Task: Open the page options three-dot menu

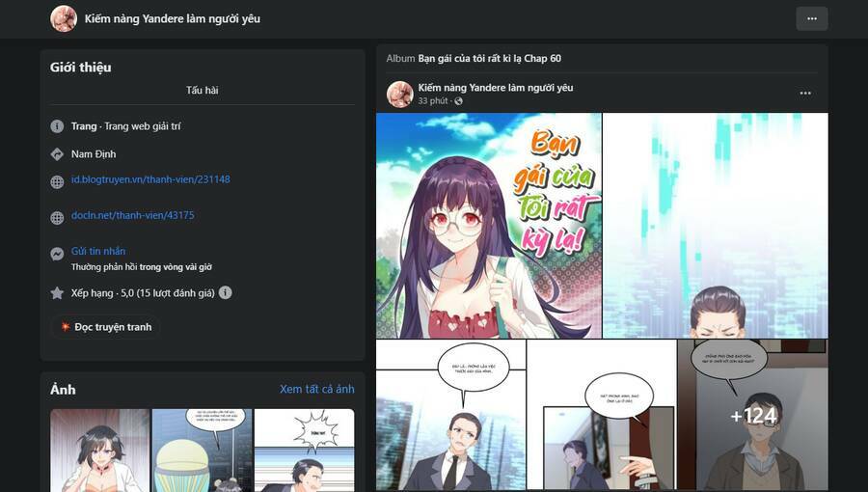Action: [811, 18]
